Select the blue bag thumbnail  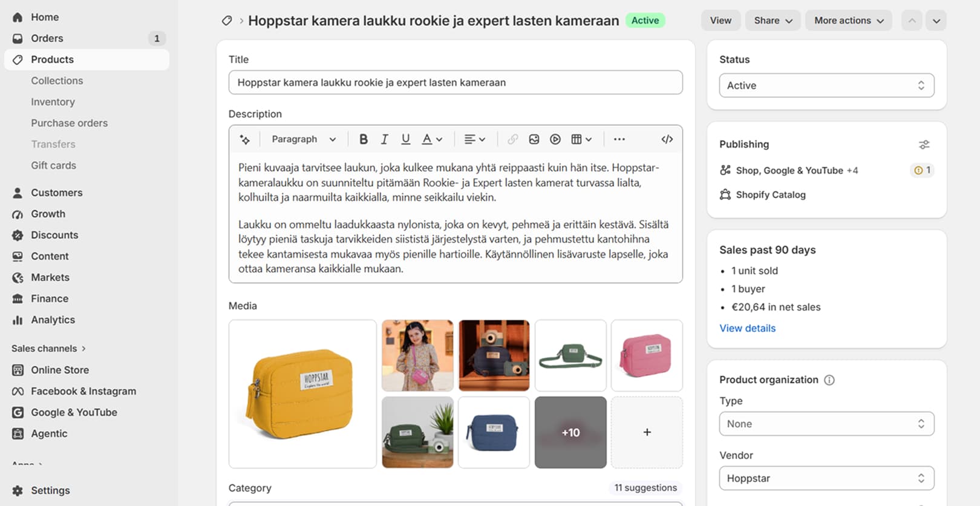[x=494, y=432]
